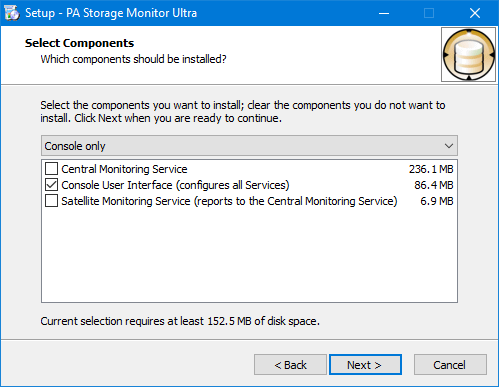Image resolution: width=499 pixels, height=387 pixels.
Task: Enable the Satellite Monitoring Service checkbox
Action: [51, 201]
